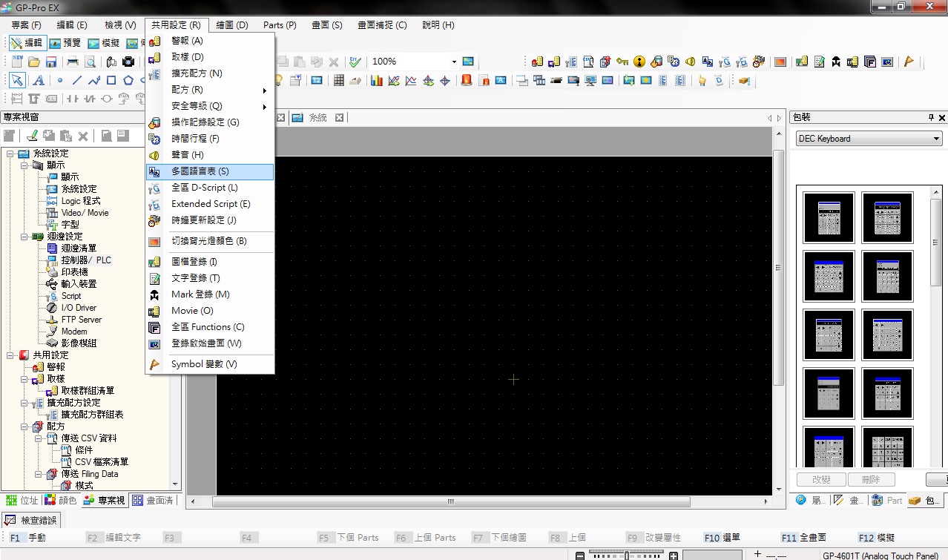Select the text tool 'A' icon
Screen dimensions: 948x560
pos(37,81)
